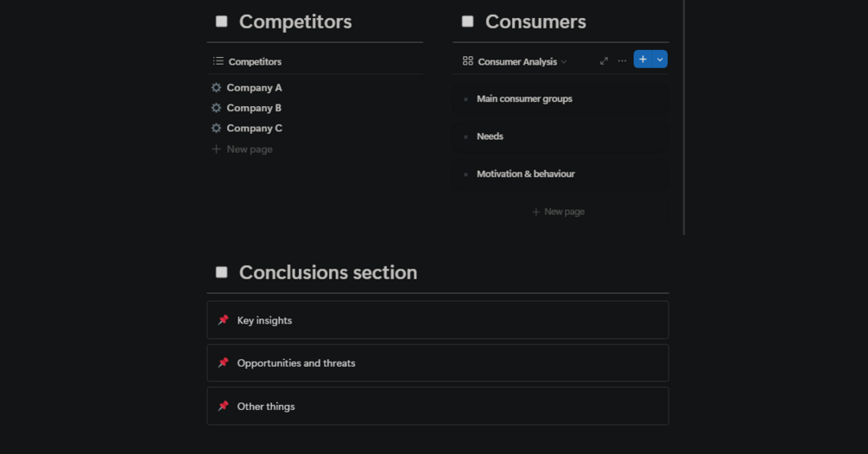Click the gear icon beside Company C
This screenshot has height=454, width=868.
point(216,129)
